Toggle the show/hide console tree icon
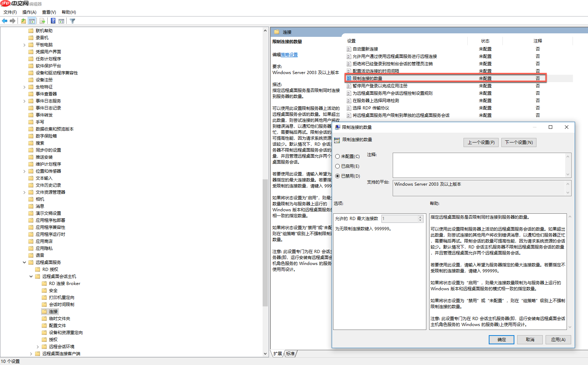 pyautogui.click(x=32, y=21)
